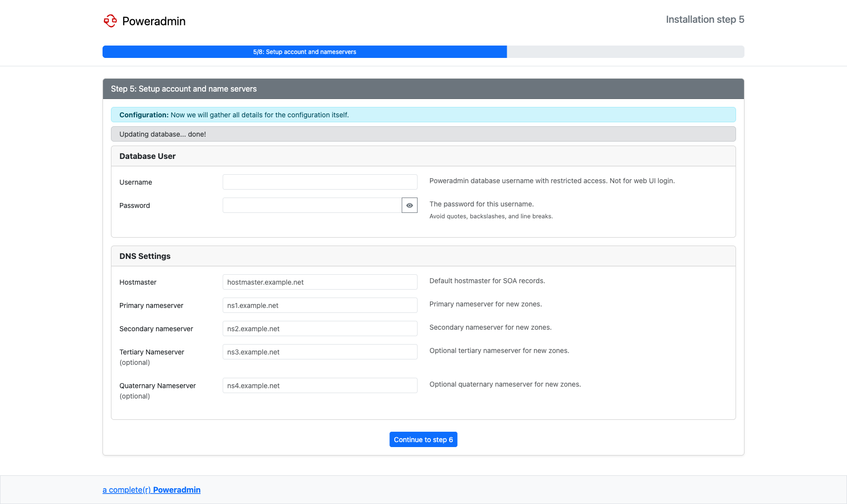Click the Secondary nameserver input
The width and height of the screenshot is (847, 504).
point(319,329)
